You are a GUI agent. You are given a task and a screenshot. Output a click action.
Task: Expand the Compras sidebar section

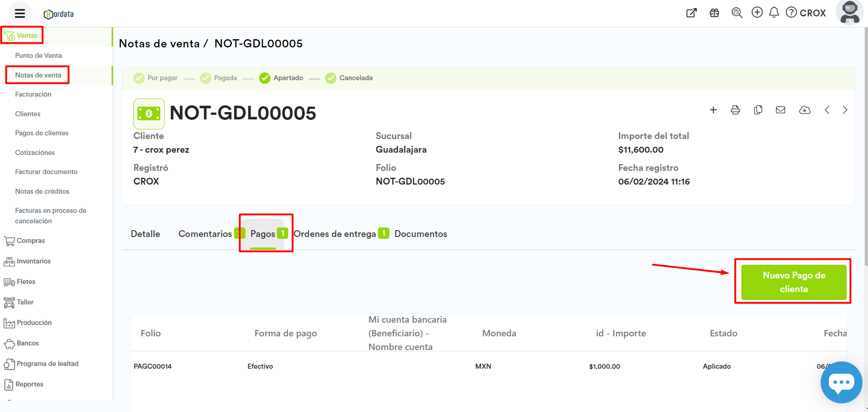(x=31, y=241)
